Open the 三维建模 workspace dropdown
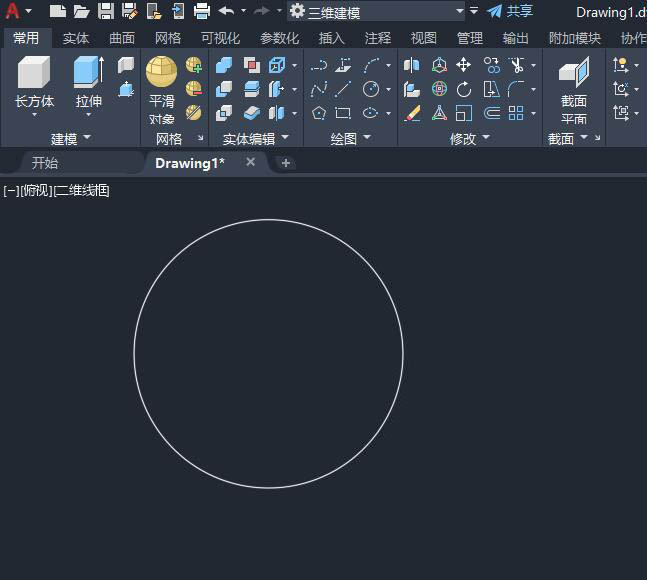 pos(460,11)
